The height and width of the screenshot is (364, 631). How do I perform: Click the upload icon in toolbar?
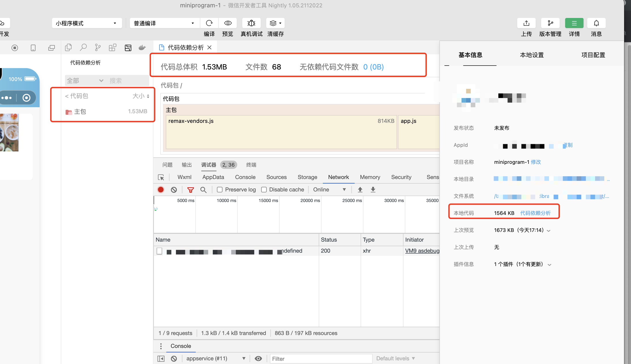[x=526, y=23]
